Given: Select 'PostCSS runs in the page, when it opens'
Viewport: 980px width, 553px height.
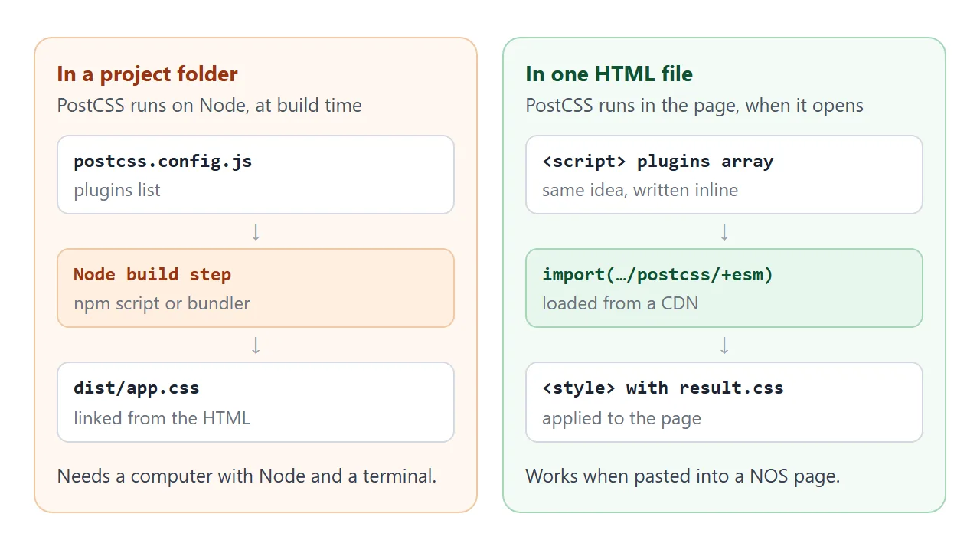Looking at the screenshot, I should [x=694, y=106].
